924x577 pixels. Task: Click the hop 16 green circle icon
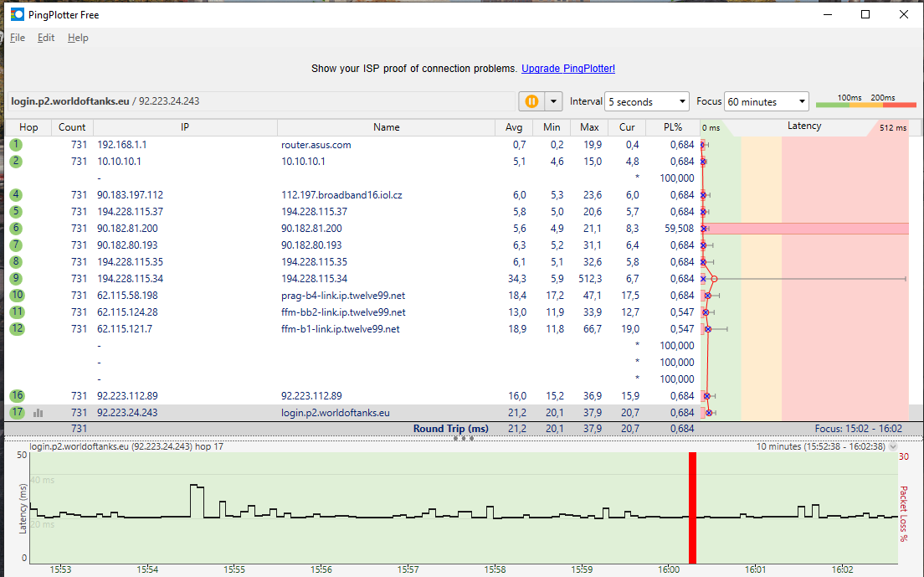click(17, 396)
